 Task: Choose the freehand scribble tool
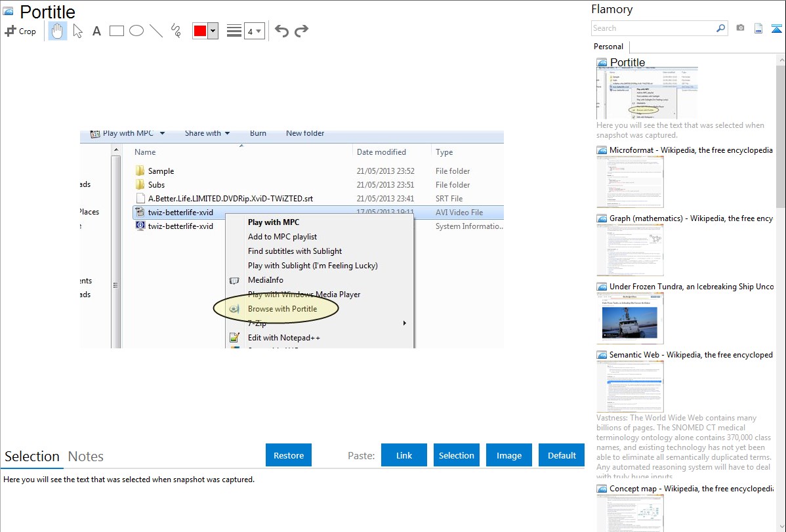(176, 31)
